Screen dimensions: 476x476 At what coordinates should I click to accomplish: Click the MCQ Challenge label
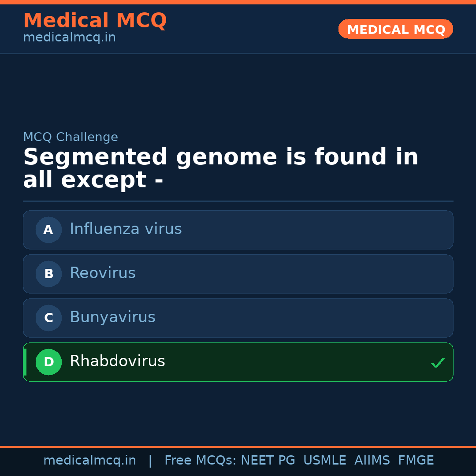click(71, 137)
